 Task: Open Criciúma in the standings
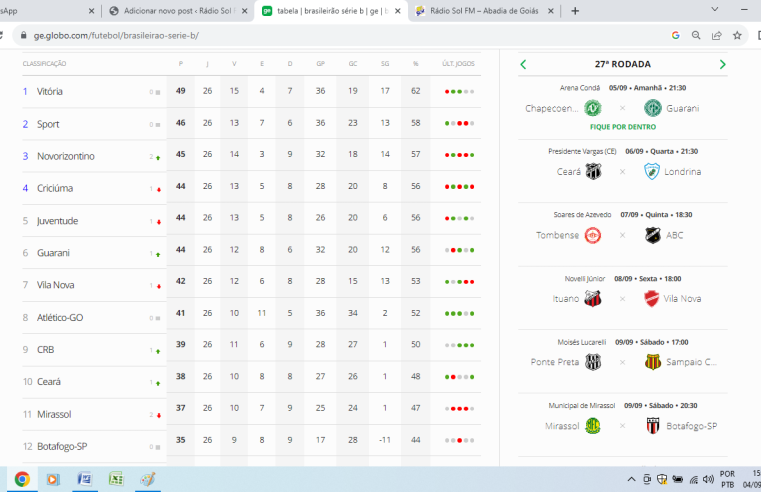[x=55, y=188]
